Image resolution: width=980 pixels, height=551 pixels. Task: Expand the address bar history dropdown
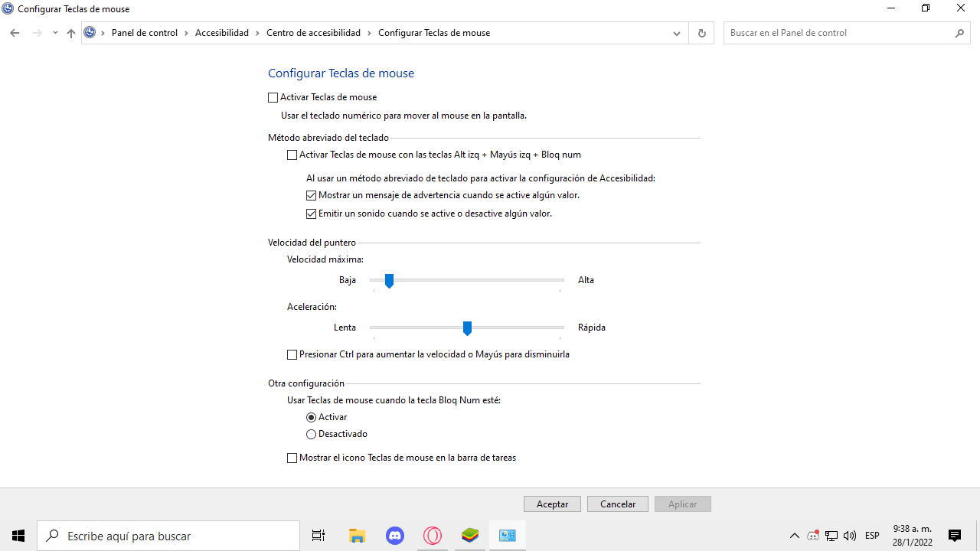coord(677,33)
